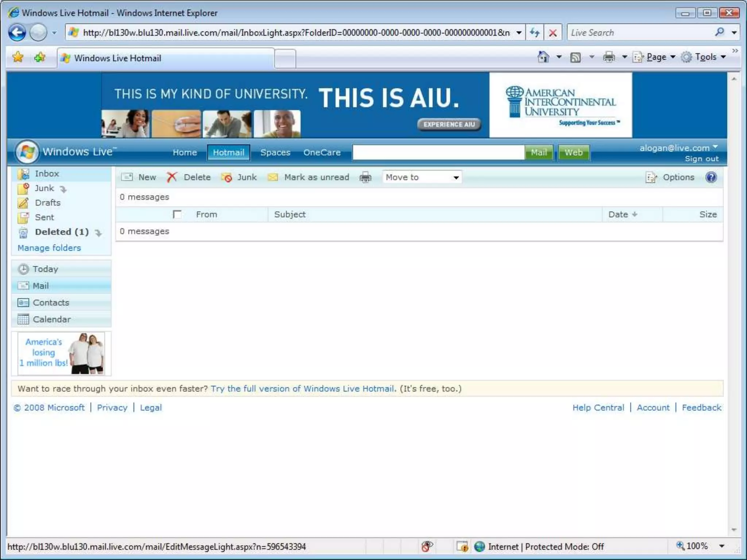Open the alogan@live.com account menu
Viewport: 747px width, 560px height.
(x=679, y=148)
